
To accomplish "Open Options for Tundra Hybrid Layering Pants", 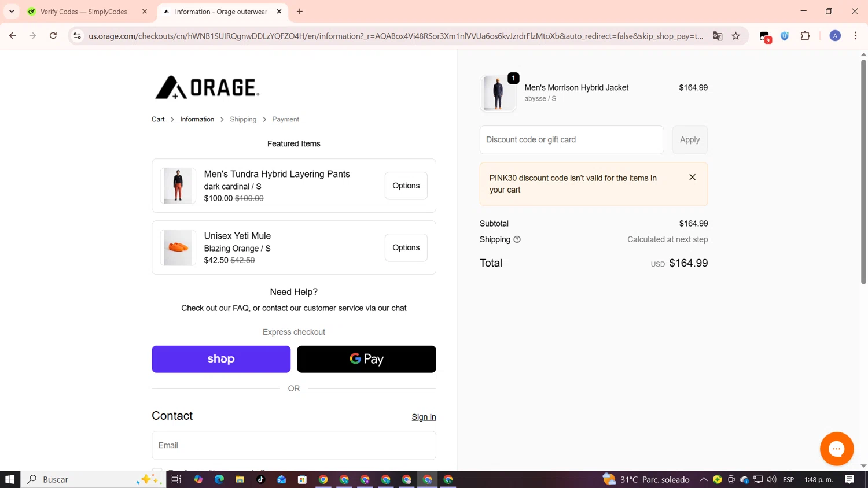I will [406, 186].
